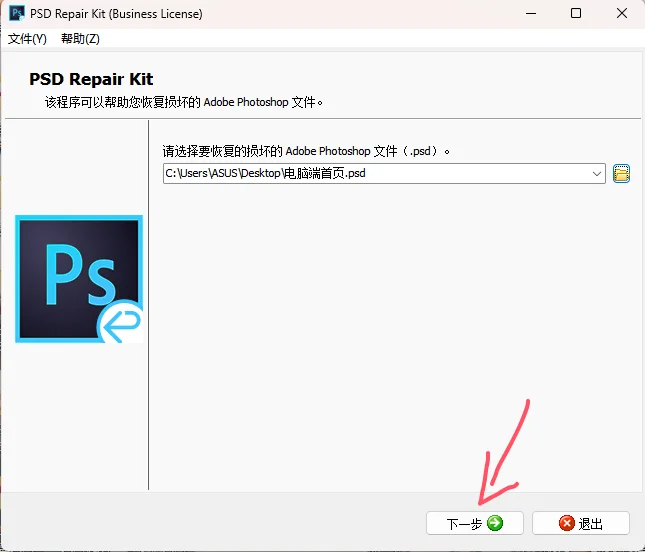Open the 文件(Y) menu

click(x=27, y=39)
